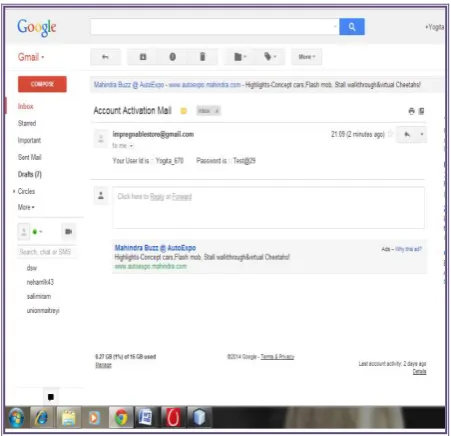Launch Internet Explorer from the taskbar
This screenshot has width=451, height=436.
42,417
